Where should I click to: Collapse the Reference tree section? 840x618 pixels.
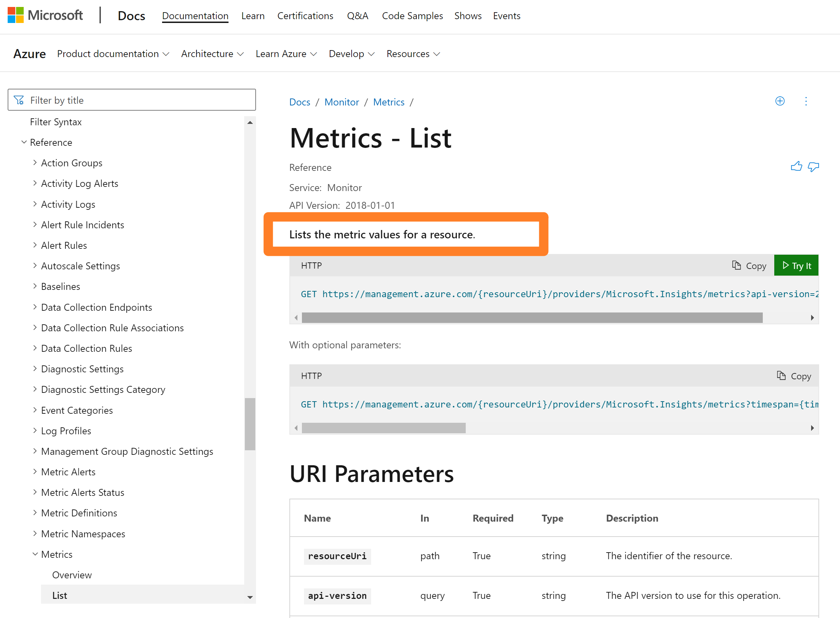24,142
